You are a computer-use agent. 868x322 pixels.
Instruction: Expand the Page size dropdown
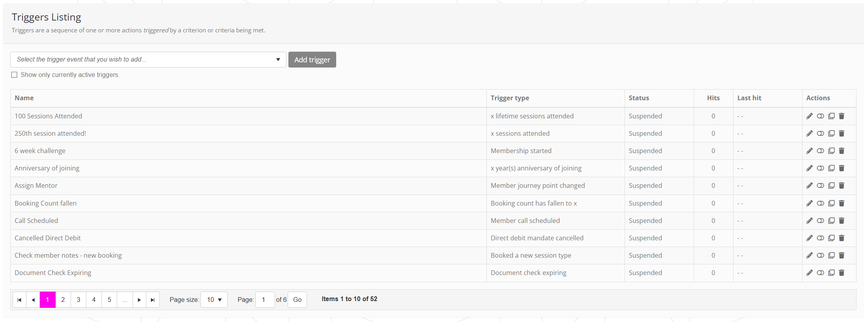tap(214, 300)
